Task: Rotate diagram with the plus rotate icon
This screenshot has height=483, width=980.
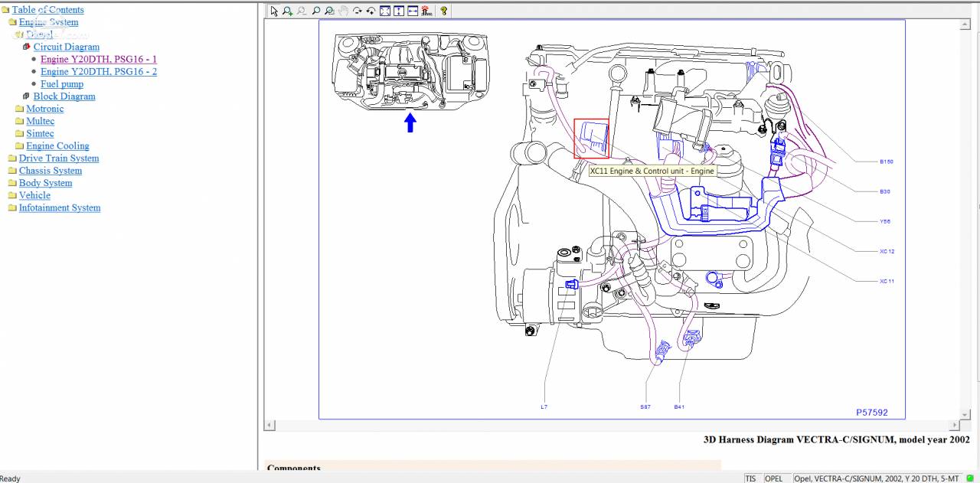Action: click(371, 11)
